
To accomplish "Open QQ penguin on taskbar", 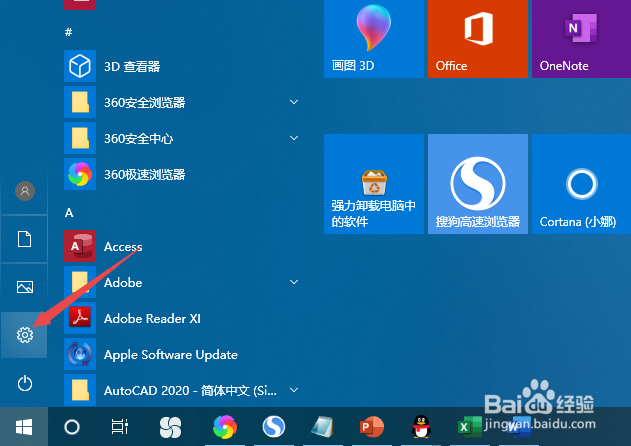I will point(421,427).
